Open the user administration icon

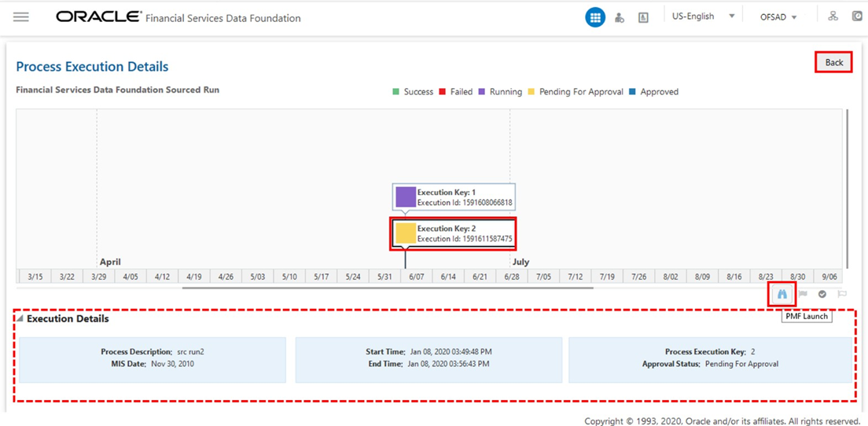point(620,18)
